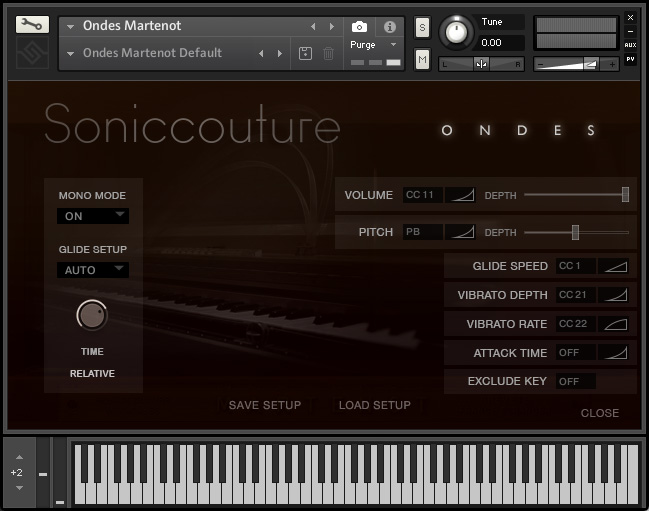Click SAVE SETUP
This screenshot has height=511, width=649.
point(265,405)
